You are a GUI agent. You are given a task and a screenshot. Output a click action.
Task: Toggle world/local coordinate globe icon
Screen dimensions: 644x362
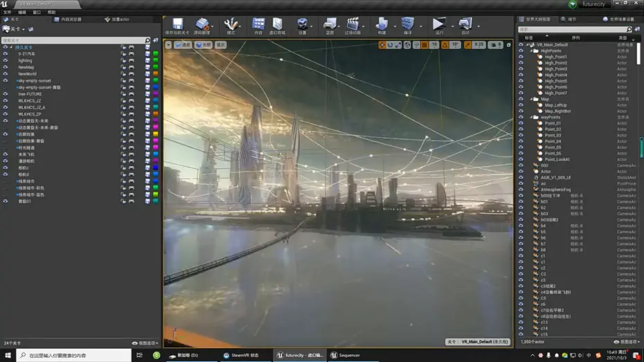[407, 45]
